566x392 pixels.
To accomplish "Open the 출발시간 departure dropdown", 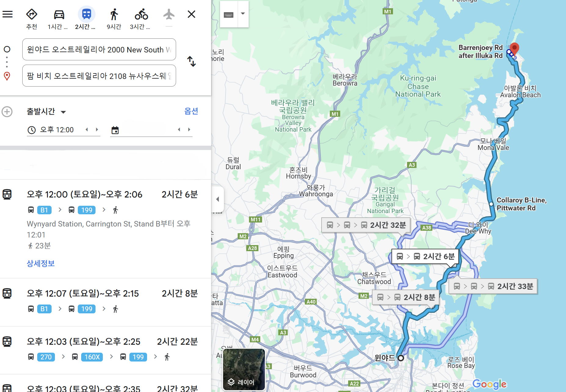I will 46,112.
